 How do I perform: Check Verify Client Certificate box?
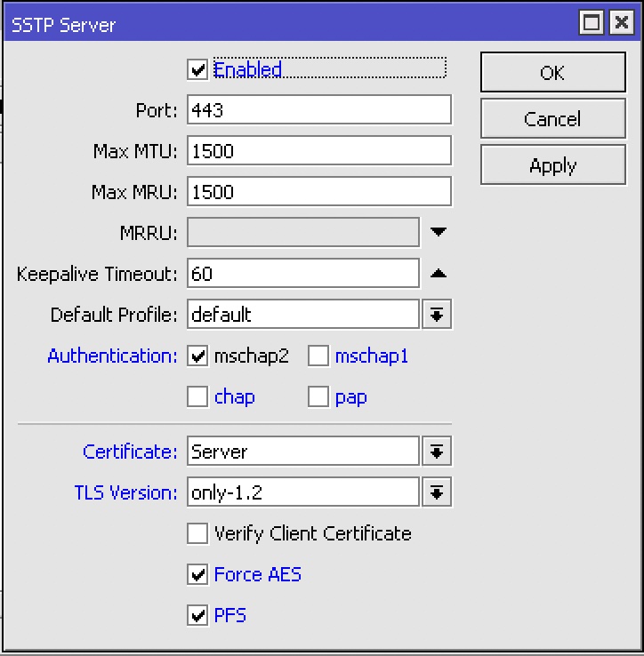[x=197, y=534]
